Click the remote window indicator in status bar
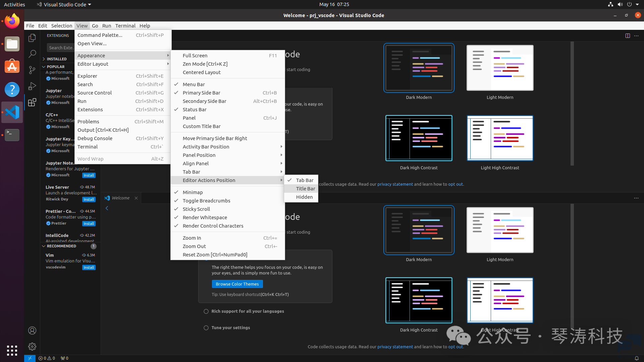 point(30,358)
